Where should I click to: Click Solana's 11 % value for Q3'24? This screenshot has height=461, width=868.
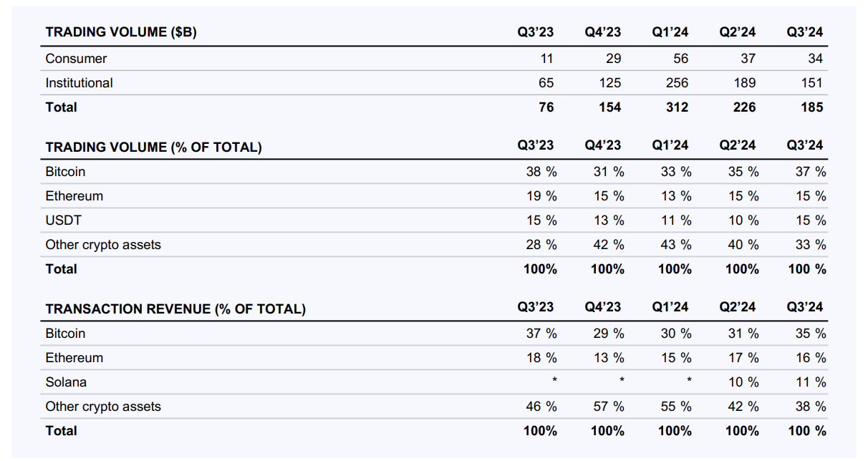[810, 382]
